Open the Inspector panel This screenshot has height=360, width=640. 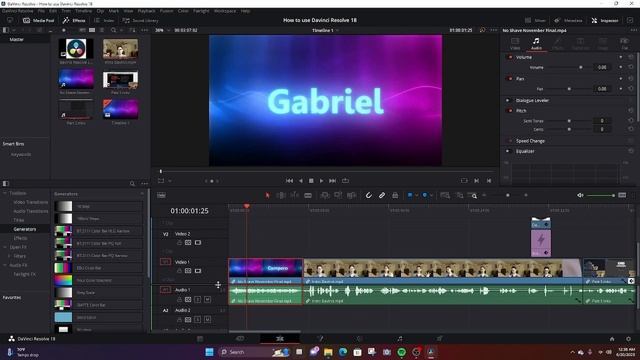(605, 20)
